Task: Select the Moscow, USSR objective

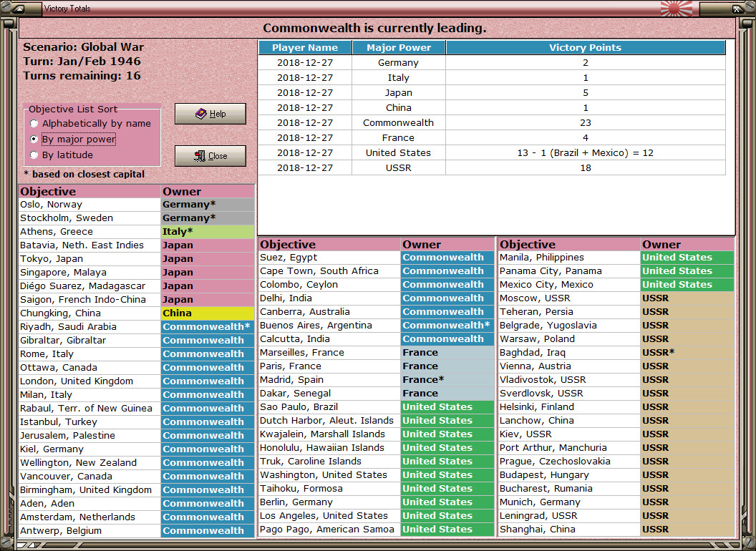Action: 569,298
